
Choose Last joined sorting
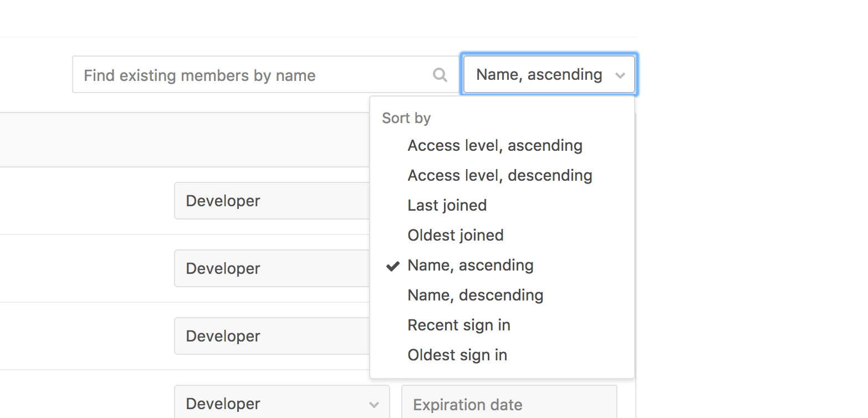point(447,205)
